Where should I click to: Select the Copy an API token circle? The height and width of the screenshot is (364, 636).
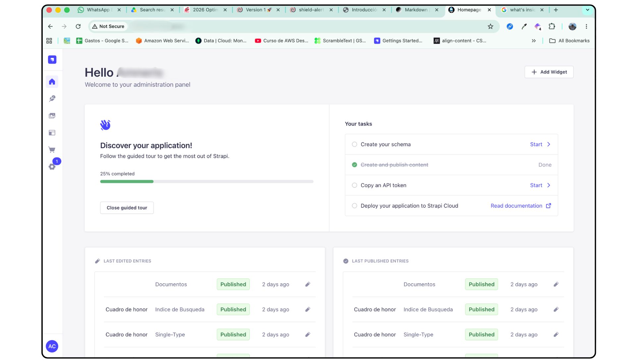coord(354,185)
